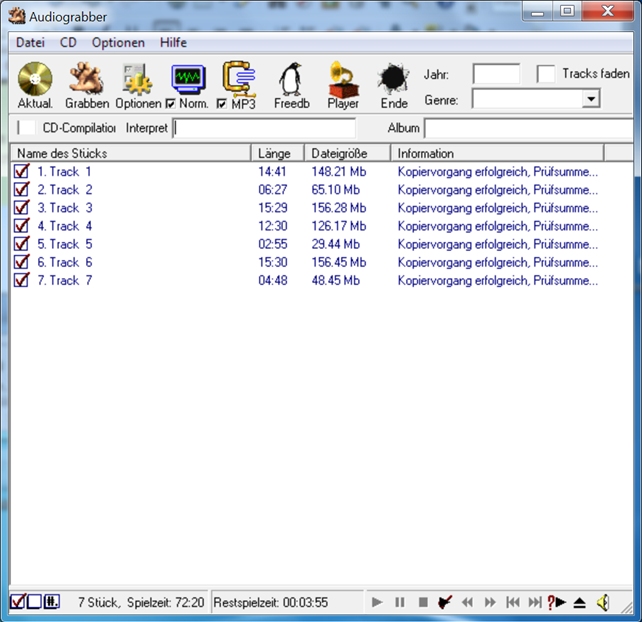Click the eject icon in the status bar
The image size is (642, 622).
pyautogui.click(x=579, y=602)
